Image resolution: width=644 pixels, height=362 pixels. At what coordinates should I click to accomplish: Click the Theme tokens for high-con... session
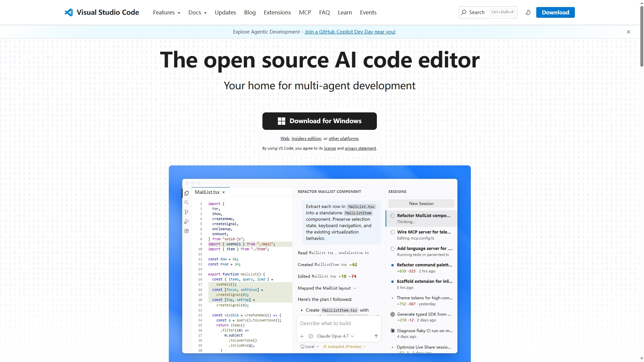[422, 301]
